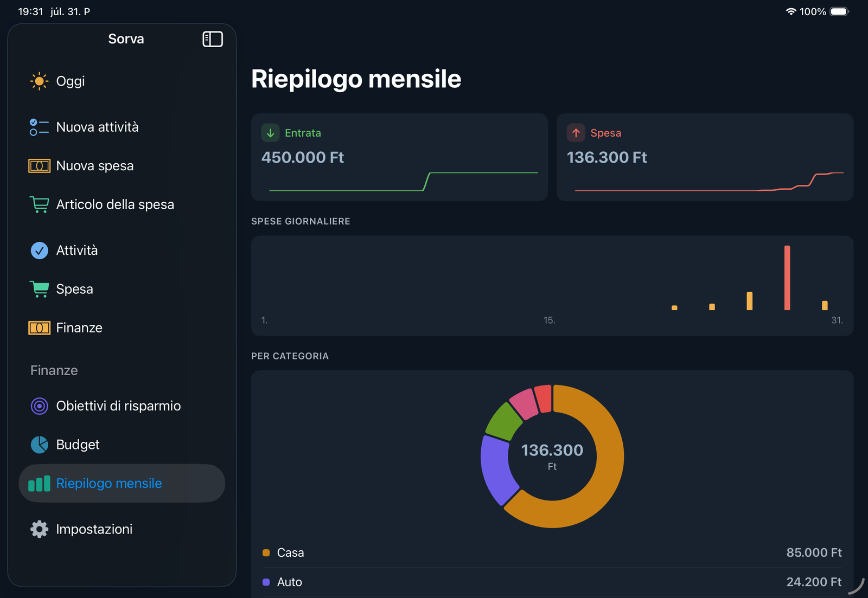The width and height of the screenshot is (868, 598).
Task: Click the pie chart Budget icon
Action: 39,445
